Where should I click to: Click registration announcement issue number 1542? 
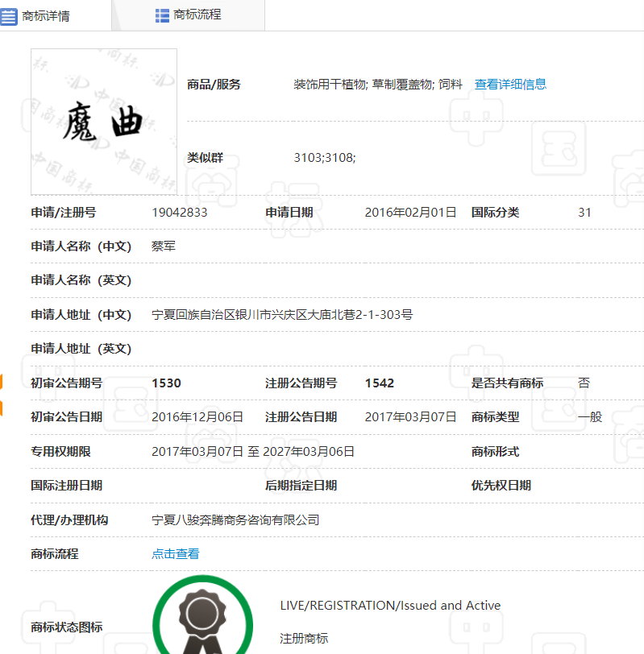click(x=380, y=383)
